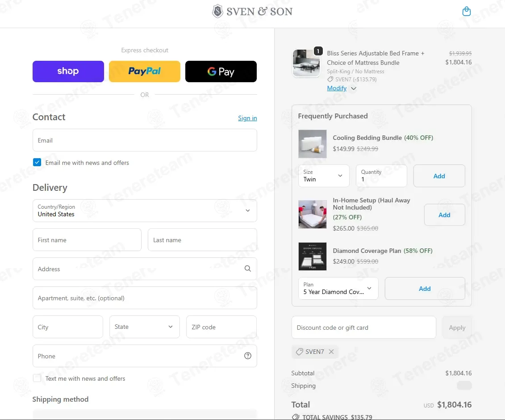
Task: Click the Last name field
Action: pos(202,240)
